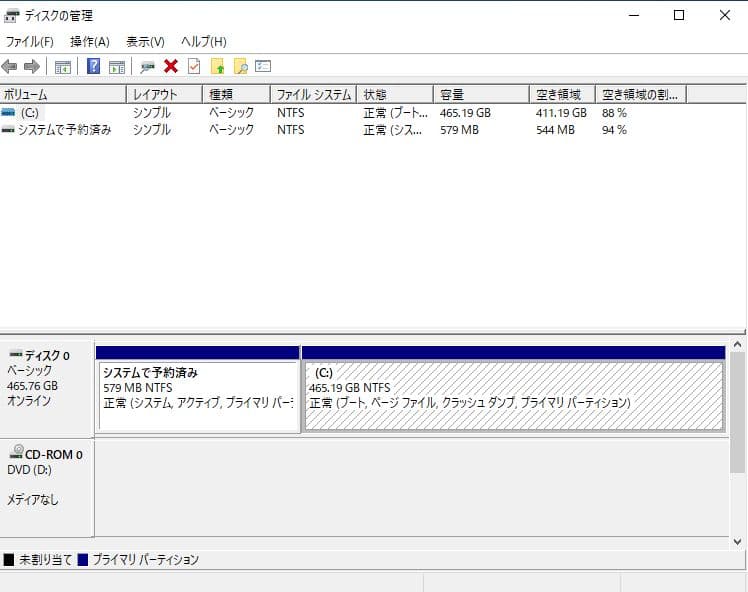Select the CD-ROM 0 DVD (D:) label panel
This screenshot has width=748, height=592.
click(46, 488)
